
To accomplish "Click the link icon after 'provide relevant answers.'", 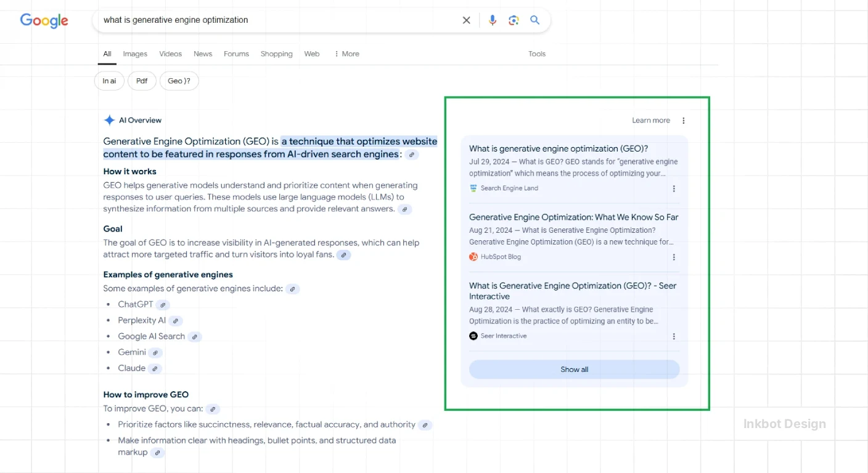I will (404, 209).
